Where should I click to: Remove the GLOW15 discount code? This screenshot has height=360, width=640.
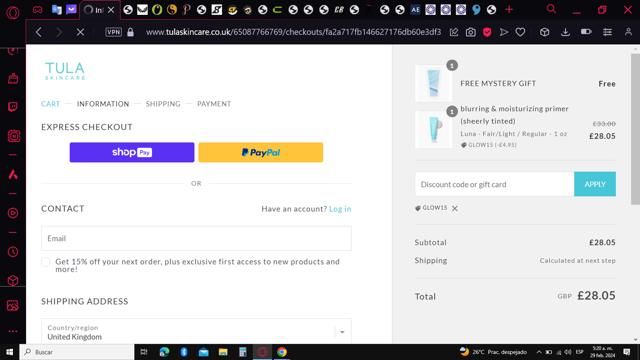tap(455, 208)
